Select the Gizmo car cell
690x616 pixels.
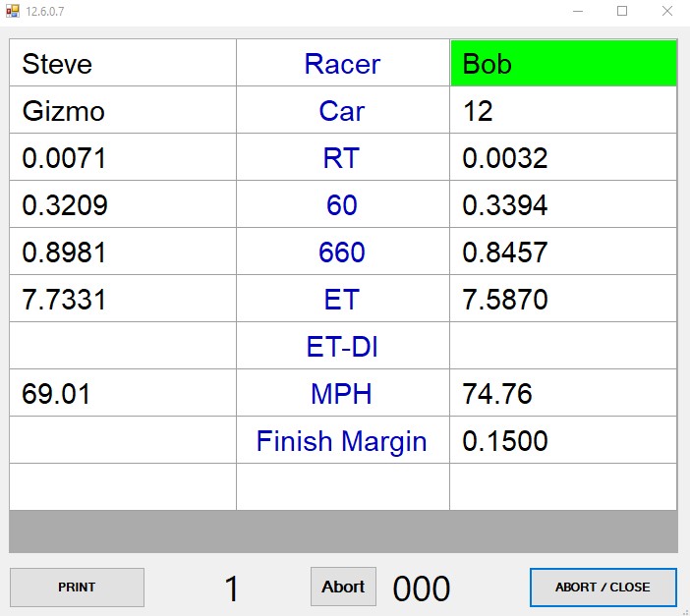tap(123, 110)
